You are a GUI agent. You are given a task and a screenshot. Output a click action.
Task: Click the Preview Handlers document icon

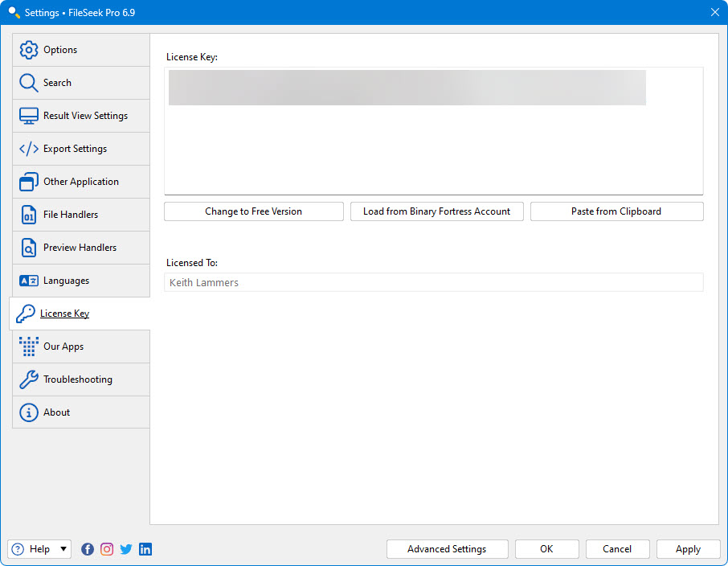coord(28,248)
